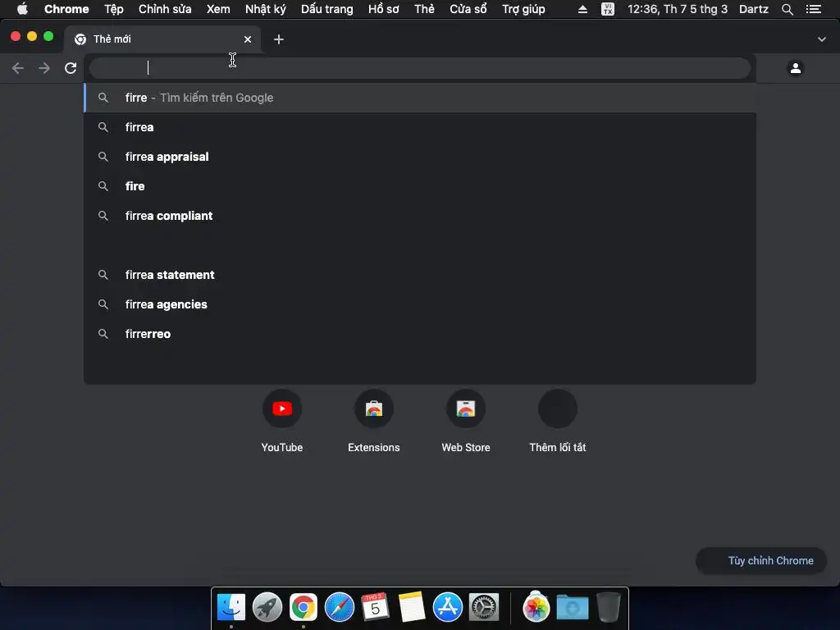
Task: Choose the 'firrea' suggestion
Action: click(x=420, y=127)
